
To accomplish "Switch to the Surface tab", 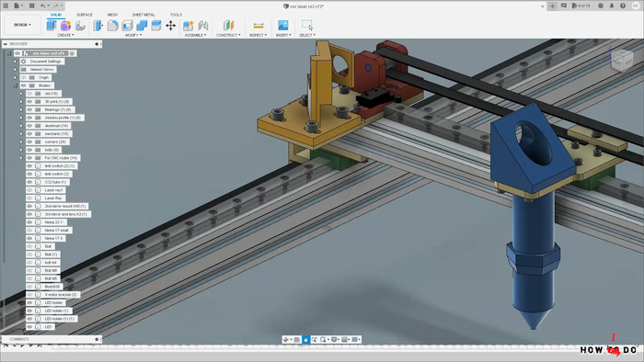I will tap(85, 15).
